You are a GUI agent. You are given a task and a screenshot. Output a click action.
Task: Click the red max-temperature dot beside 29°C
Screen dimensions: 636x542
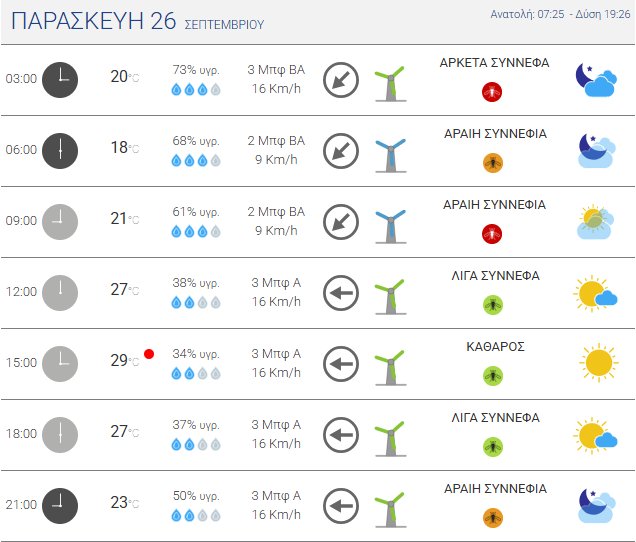point(149,354)
